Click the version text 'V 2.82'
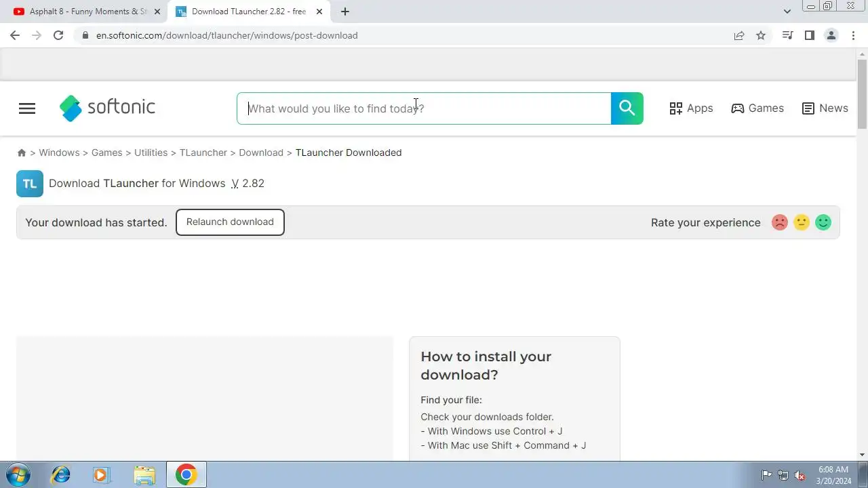The width and height of the screenshot is (868, 488). click(x=248, y=184)
